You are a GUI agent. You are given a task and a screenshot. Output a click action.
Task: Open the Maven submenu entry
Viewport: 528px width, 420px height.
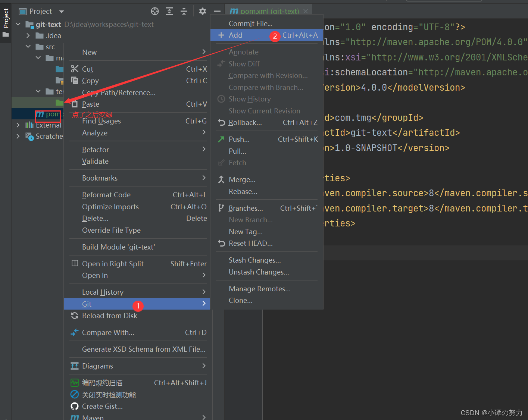click(x=138, y=417)
